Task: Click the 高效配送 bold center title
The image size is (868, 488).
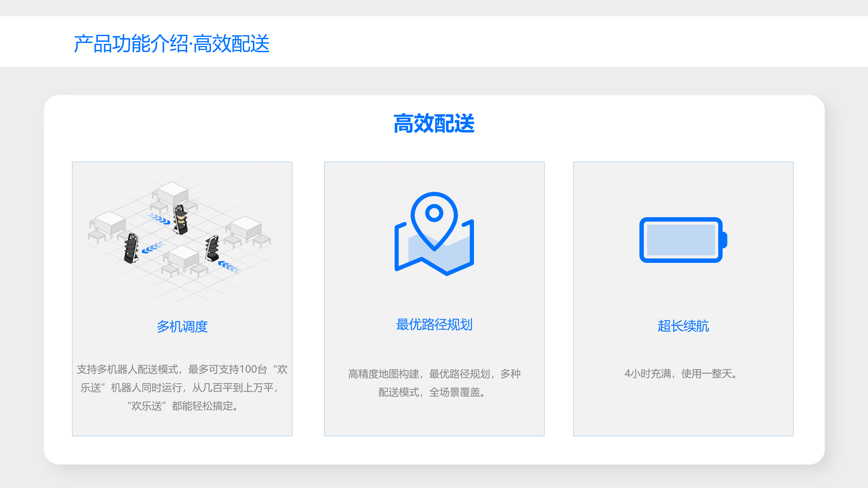Action: 434,124
